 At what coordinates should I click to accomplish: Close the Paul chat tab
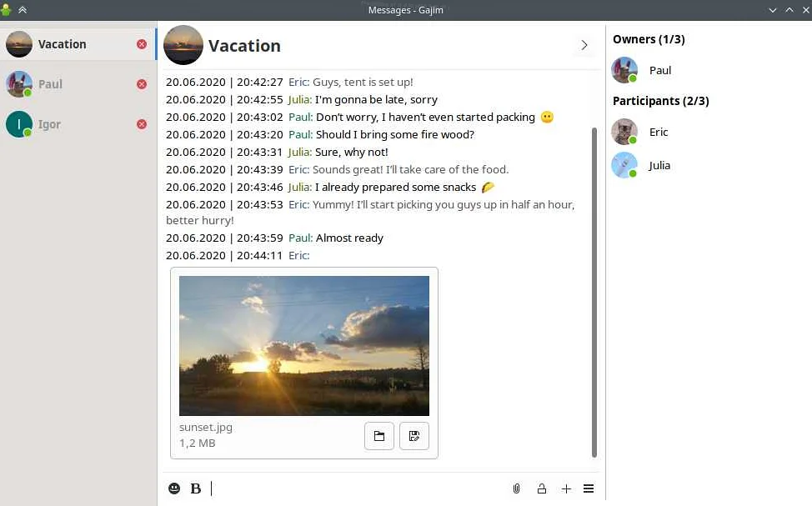tap(142, 84)
